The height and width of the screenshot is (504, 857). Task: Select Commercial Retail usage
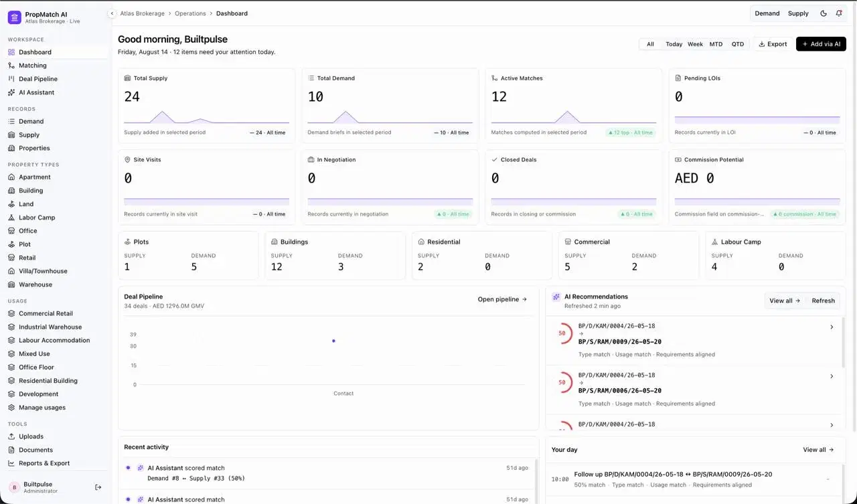(55, 313)
